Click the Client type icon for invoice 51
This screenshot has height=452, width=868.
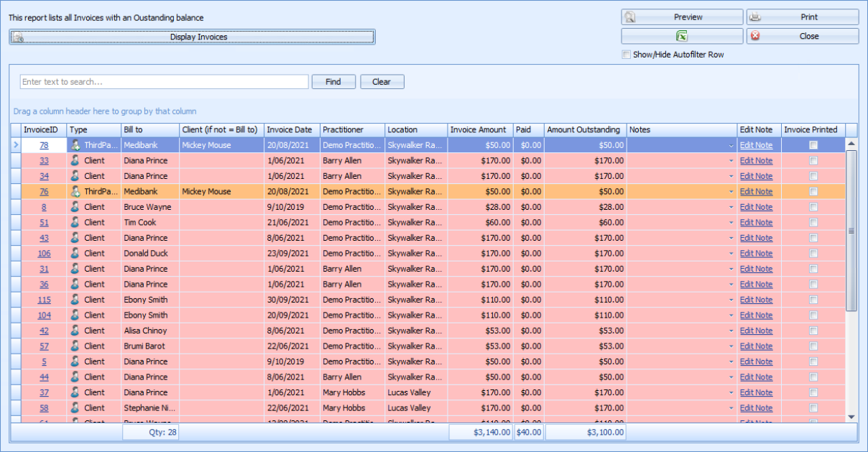pyautogui.click(x=75, y=222)
